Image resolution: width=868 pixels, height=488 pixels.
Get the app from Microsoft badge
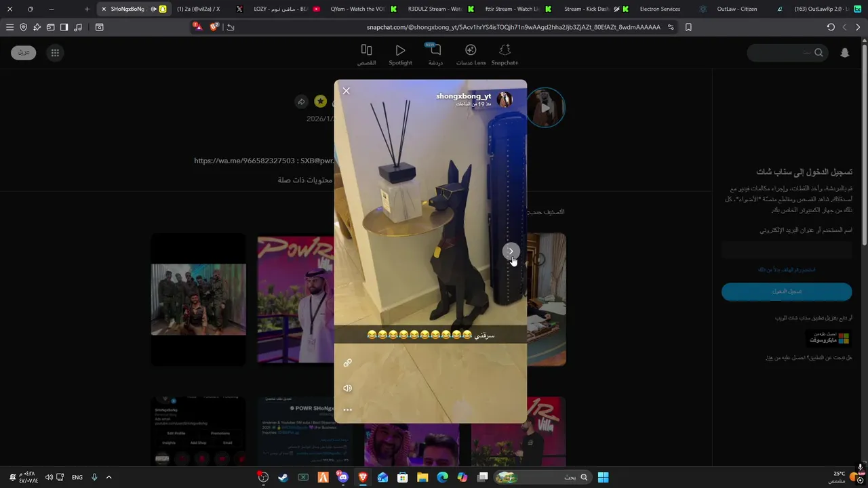(829, 338)
